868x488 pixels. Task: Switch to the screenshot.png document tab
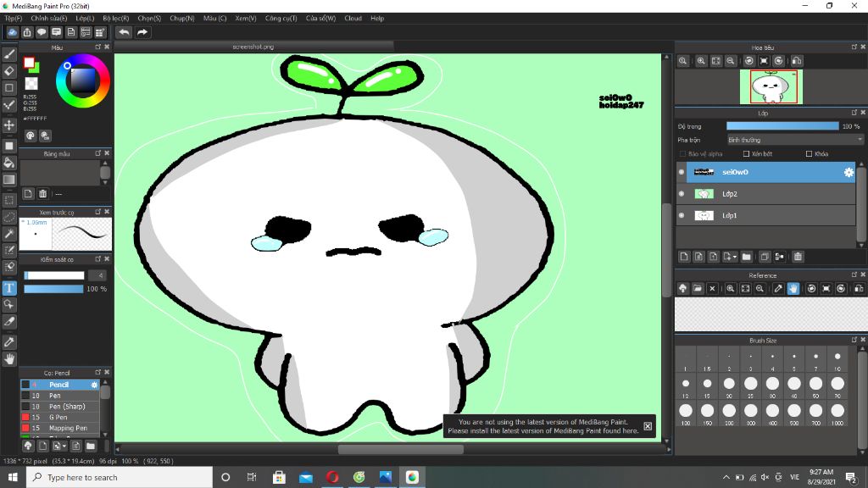pyautogui.click(x=253, y=47)
